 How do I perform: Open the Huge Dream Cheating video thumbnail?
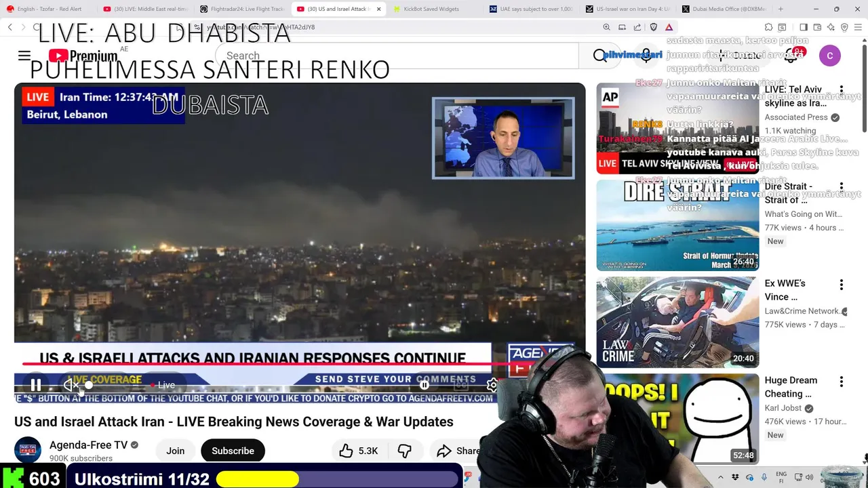[677, 419]
